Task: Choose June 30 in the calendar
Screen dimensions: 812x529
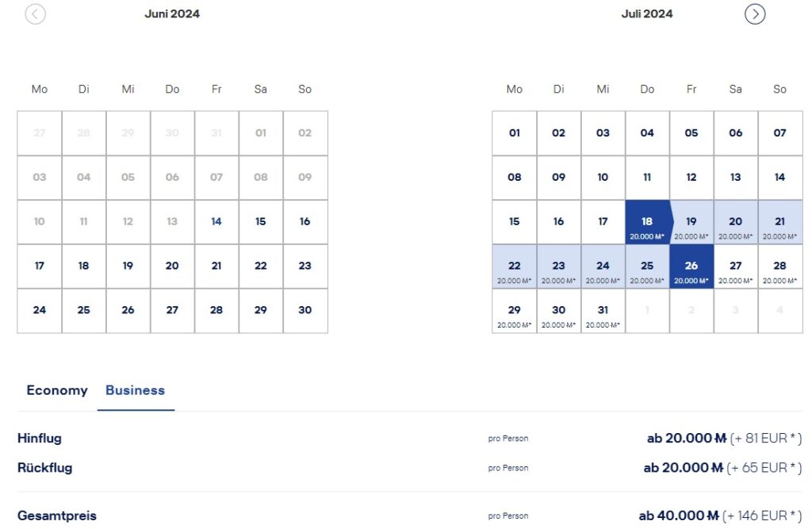Action: pyautogui.click(x=305, y=311)
